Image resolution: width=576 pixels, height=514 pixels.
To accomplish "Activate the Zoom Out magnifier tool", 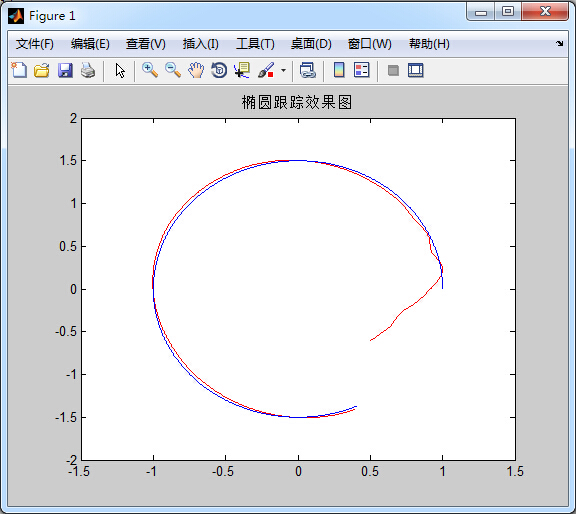I will (173, 70).
